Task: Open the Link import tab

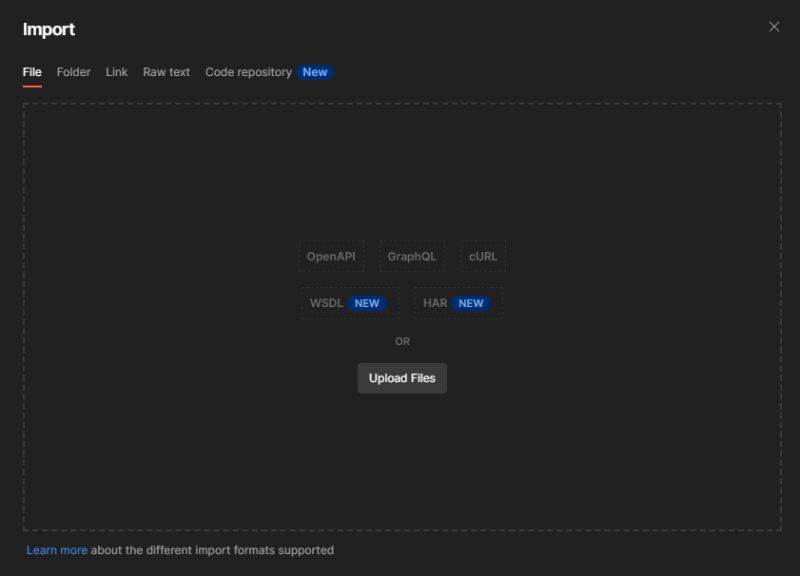Action: tap(116, 71)
